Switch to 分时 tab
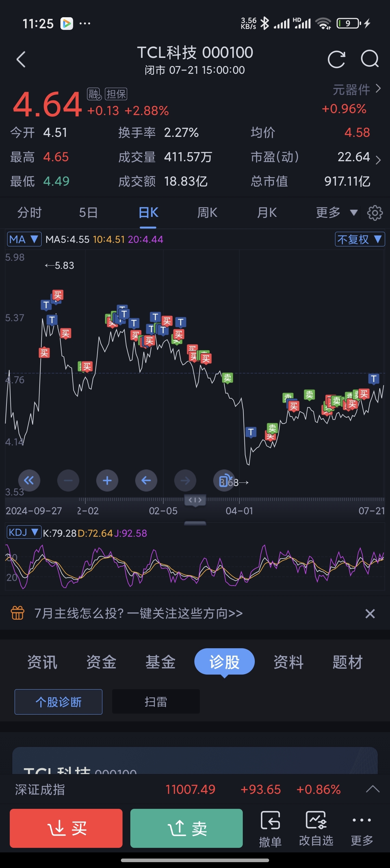Image resolution: width=390 pixels, height=868 pixels. click(x=29, y=213)
